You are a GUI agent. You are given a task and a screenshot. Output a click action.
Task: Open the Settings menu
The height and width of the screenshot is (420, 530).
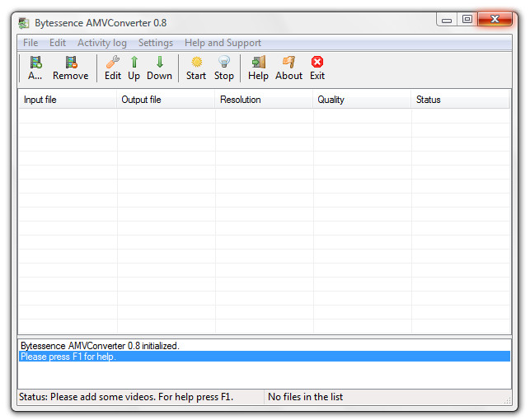[156, 43]
